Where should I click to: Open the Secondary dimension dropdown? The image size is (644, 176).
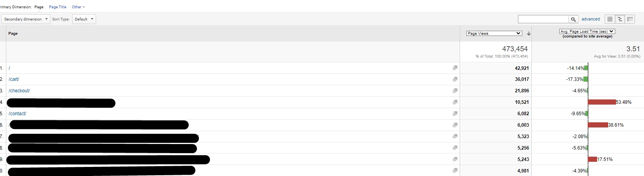click(x=26, y=19)
